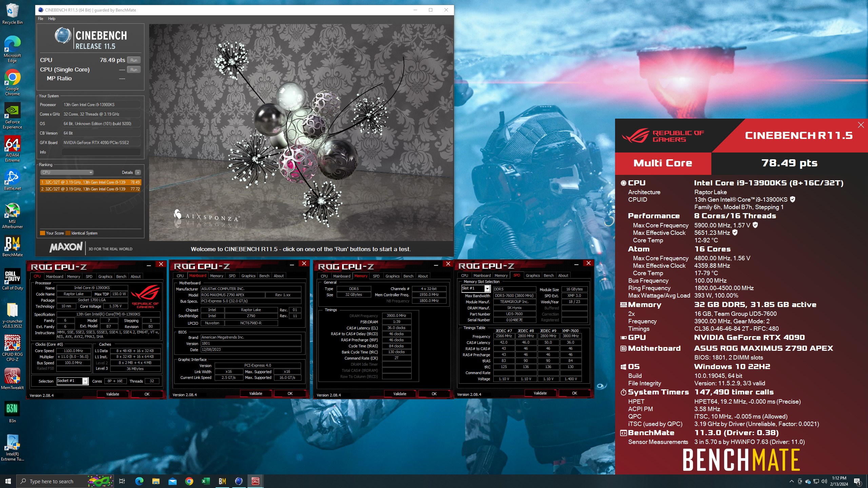Launch AIDA64 Extreme desktop icon

coord(12,149)
